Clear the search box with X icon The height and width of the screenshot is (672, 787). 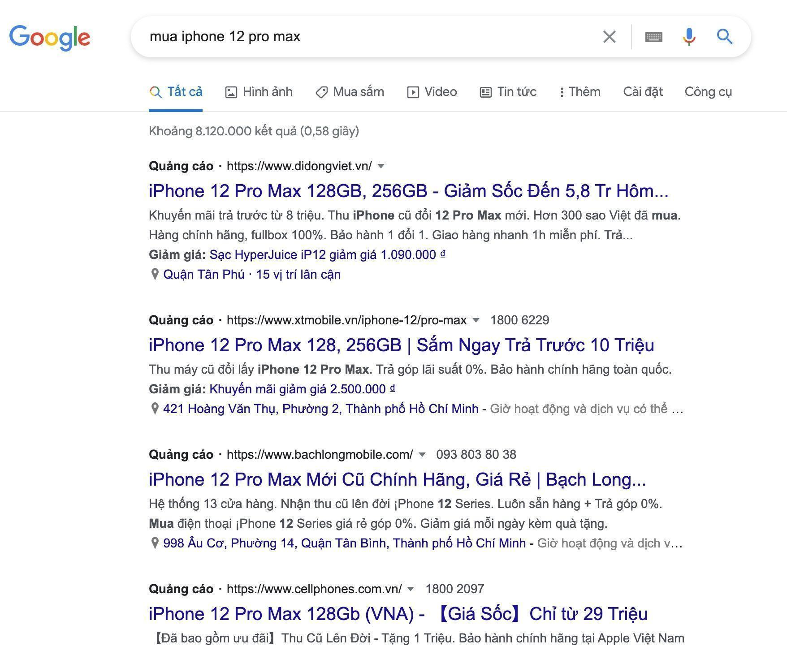610,37
